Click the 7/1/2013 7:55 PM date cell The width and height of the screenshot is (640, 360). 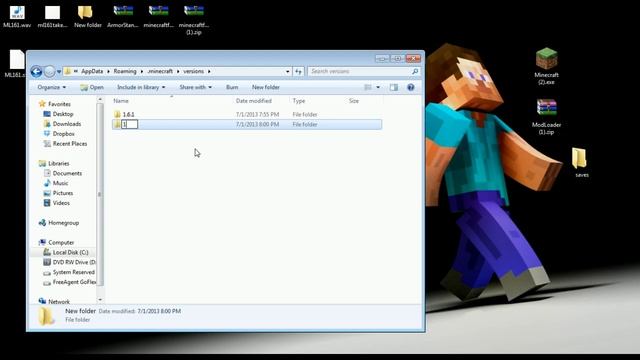258,115
